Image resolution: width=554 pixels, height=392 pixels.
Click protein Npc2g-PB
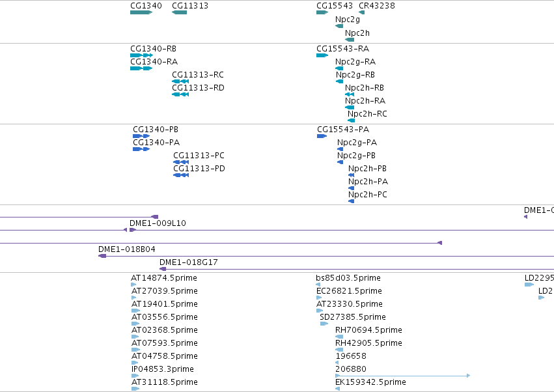click(340, 162)
